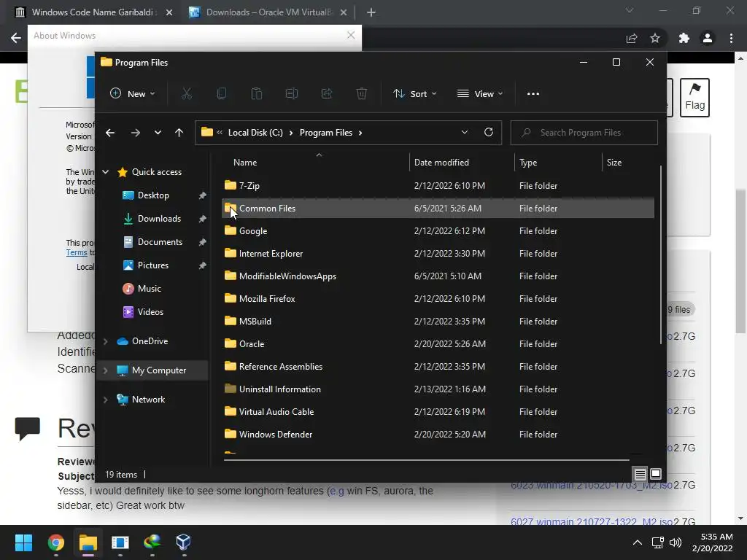Image resolution: width=747 pixels, height=560 pixels.
Task: Refresh the Program Files folder view
Action: [x=488, y=133]
